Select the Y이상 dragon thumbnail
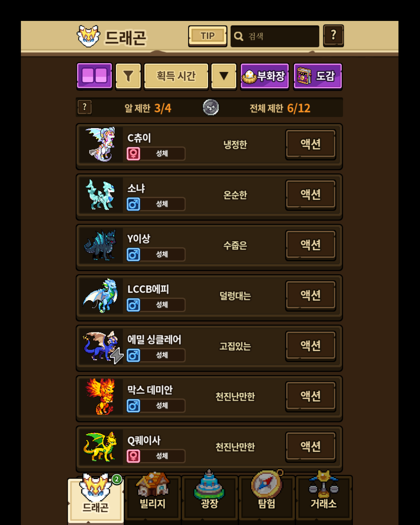This screenshot has height=525, width=420. pos(100,245)
